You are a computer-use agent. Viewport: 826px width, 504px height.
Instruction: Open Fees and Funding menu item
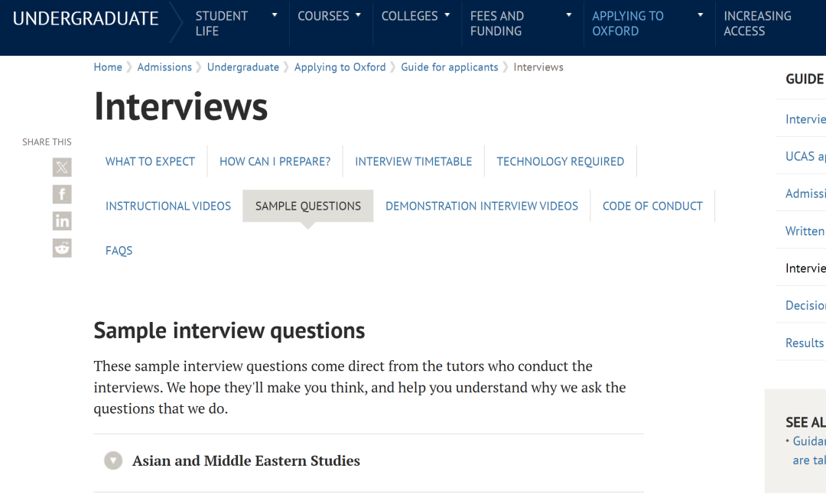pyautogui.click(x=497, y=24)
